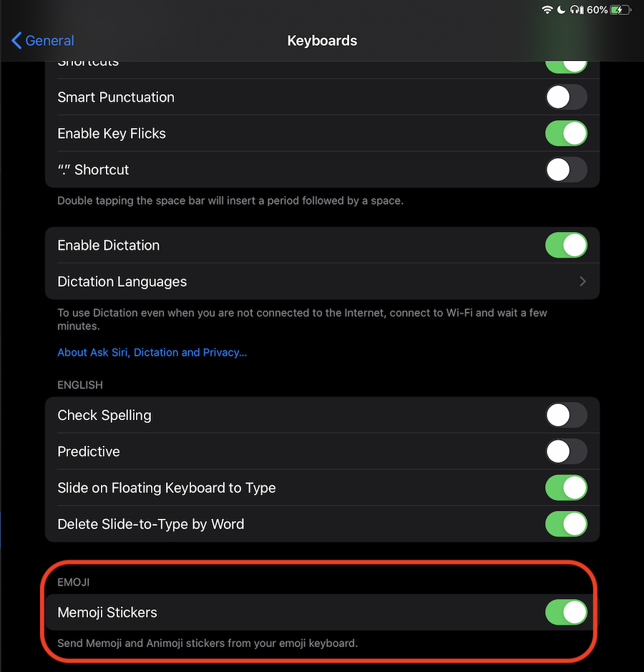Disable the Enable Dictation switch

coord(566,245)
